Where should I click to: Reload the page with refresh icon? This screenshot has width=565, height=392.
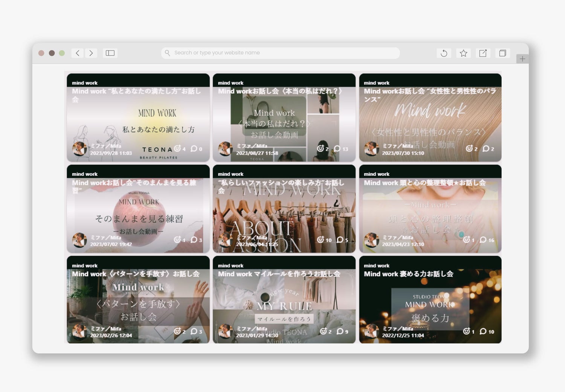pos(444,53)
